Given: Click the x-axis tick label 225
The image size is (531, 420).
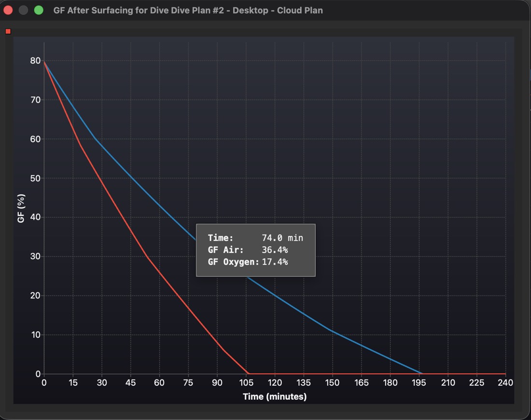Looking at the screenshot, I should click(476, 382).
